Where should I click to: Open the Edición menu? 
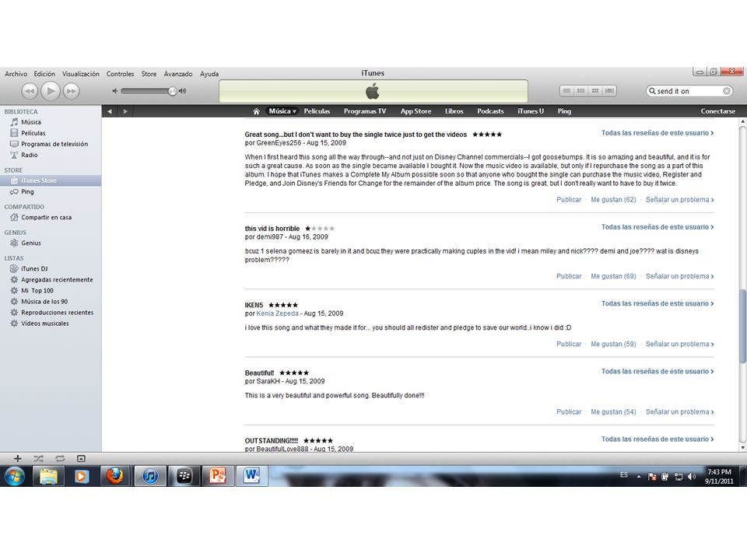point(44,74)
